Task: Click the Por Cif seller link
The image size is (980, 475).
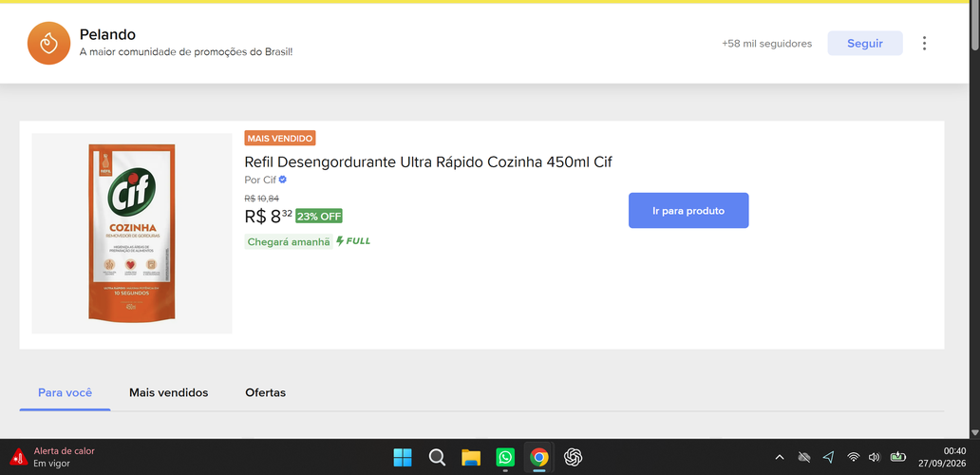Action: pyautogui.click(x=260, y=180)
